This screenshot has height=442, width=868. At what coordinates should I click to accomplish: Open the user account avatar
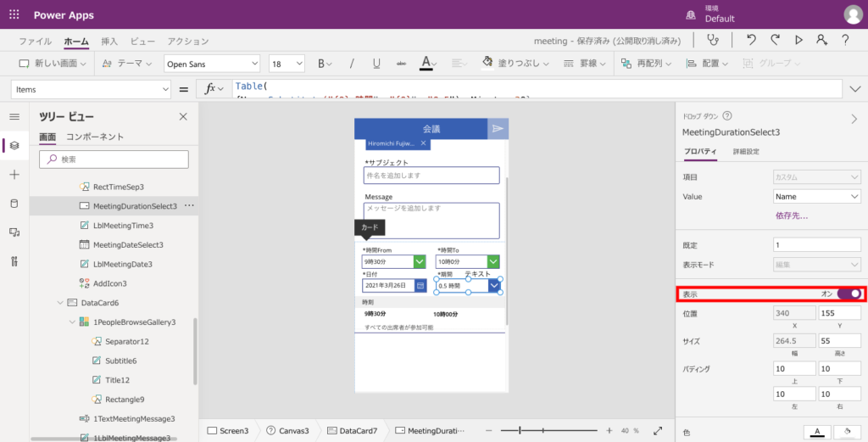[x=853, y=14]
